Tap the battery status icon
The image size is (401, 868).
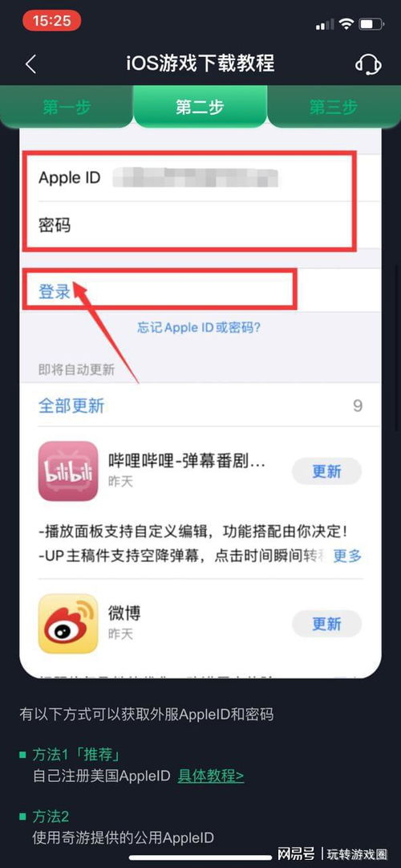click(x=371, y=24)
